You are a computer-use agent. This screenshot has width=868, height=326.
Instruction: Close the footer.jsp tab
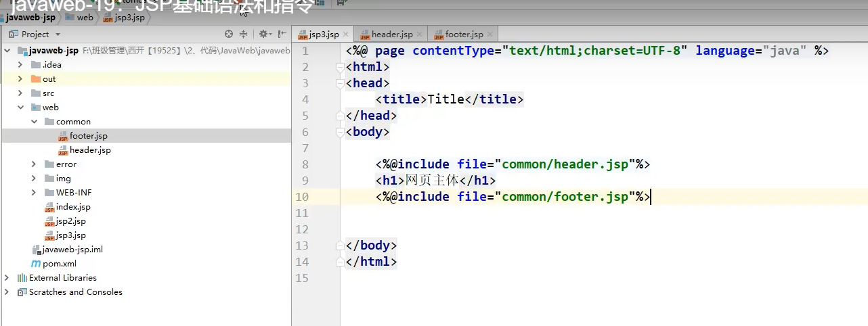(x=490, y=34)
